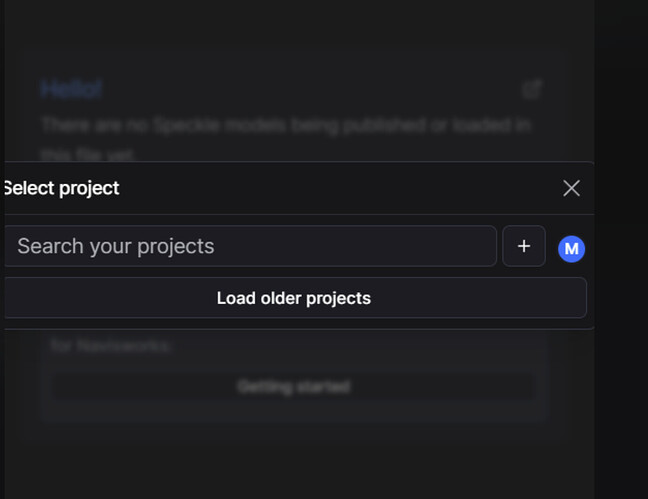The height and width of the screenshot is (499, 648).
Task: Click the dark strip right of panel
Action: 621,249
